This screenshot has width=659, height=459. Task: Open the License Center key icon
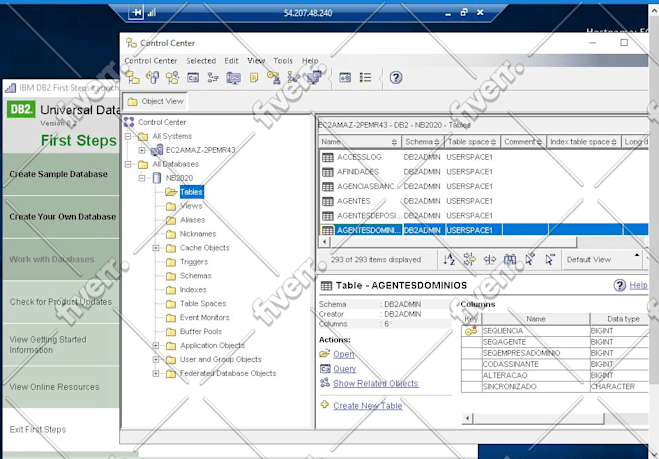[273, 77]
